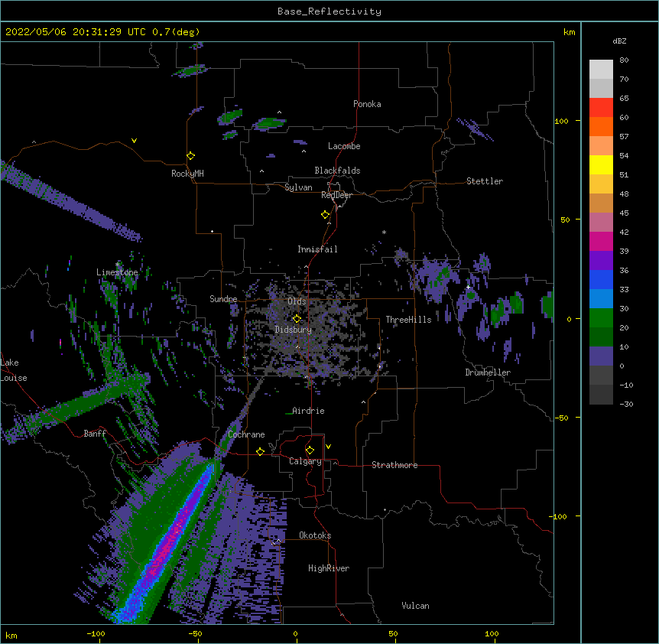The image size is (659, 644).
Task: Click the RockyMH label
Action: (187, 174)
